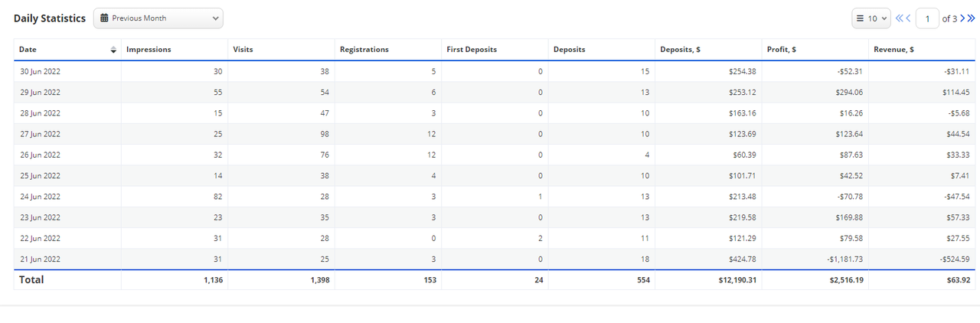Image resolution: width=980 pixels, height=323 pixels.
Task: Jump to the last page double-chevron
Action: [972, 18]
